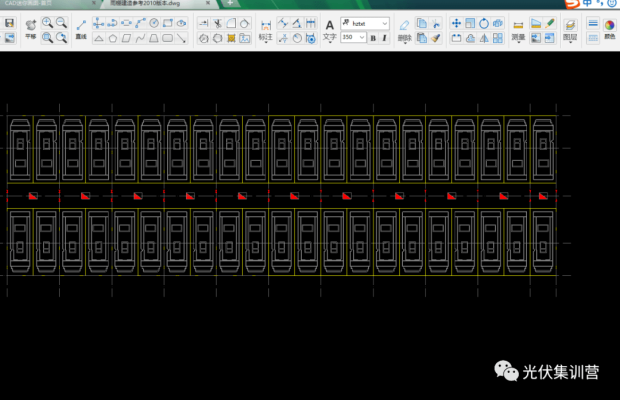Toggle italic text formatting
Image resolution: width=620 pixels, height=400 pixels.
385,37
